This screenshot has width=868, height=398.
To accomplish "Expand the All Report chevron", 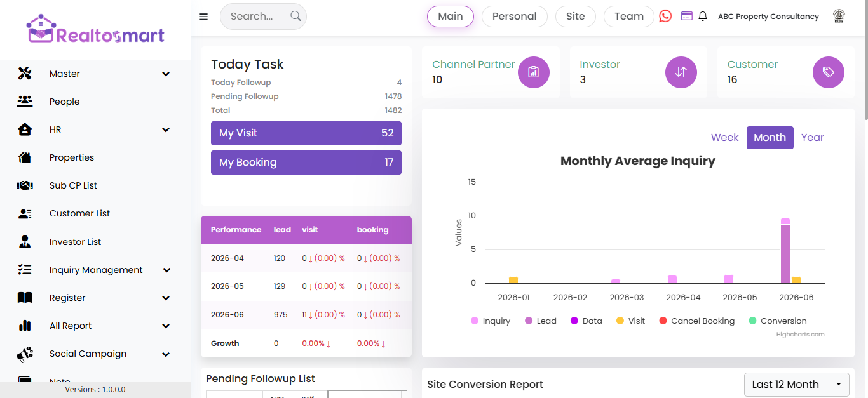I will pyautogui.click(x=166, y=326).
